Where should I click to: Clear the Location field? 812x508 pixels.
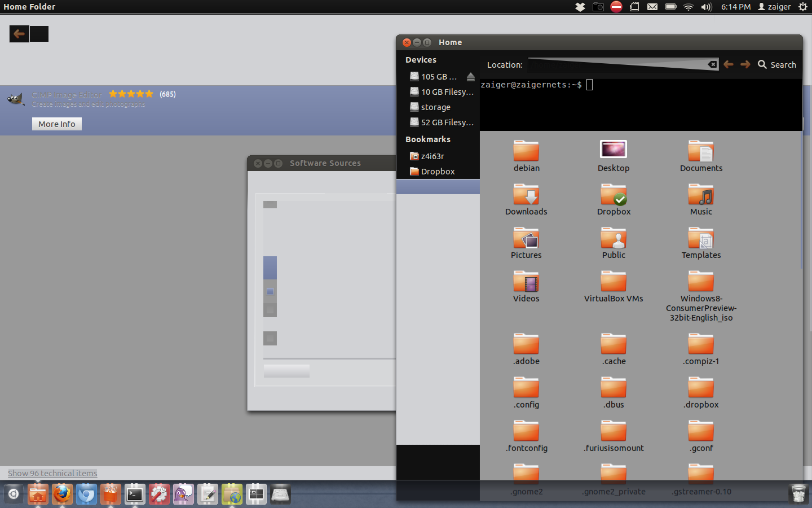coord(713,64)
